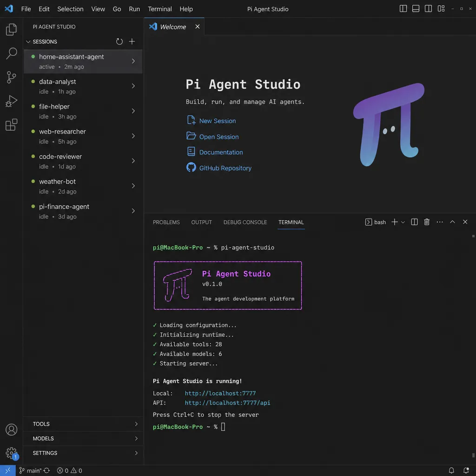Viewport: 476px width, 476px height.
Task: Open Run and Debug view icon
Action: tap(11, 101)
